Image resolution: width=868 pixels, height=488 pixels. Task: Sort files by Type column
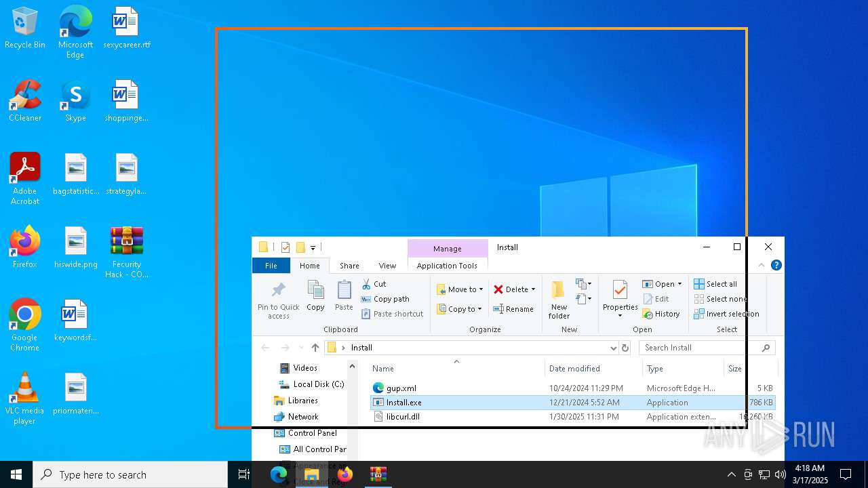(x=683, y=369)
